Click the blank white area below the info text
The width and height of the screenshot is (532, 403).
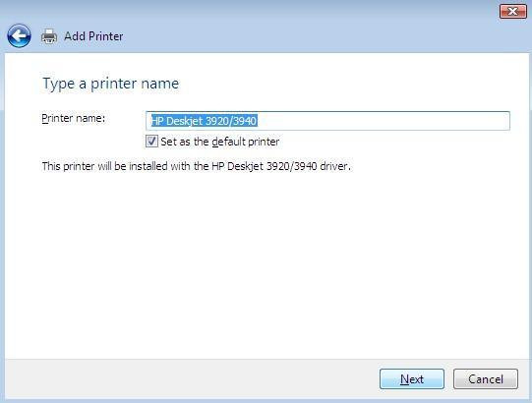click(266, 264)
